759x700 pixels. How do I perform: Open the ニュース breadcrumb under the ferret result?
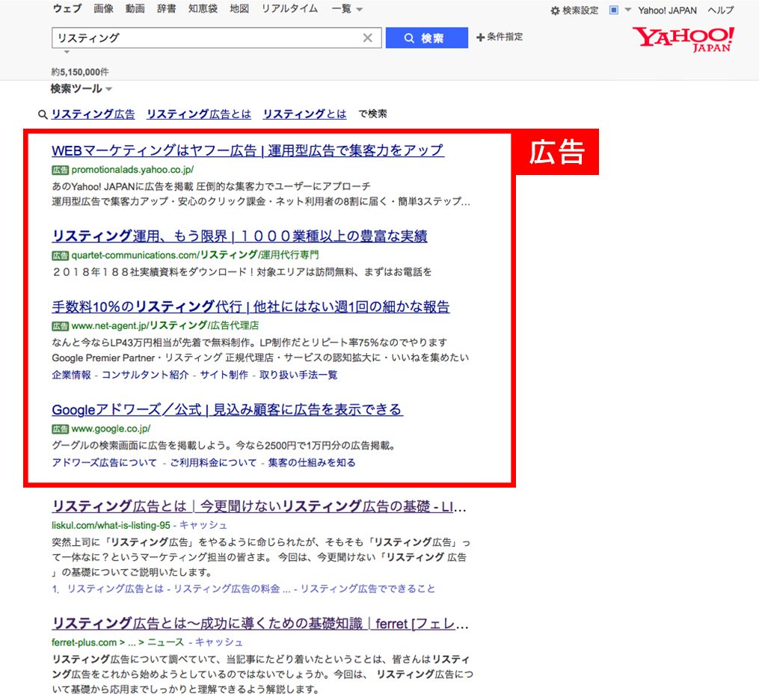pos(165,642)
